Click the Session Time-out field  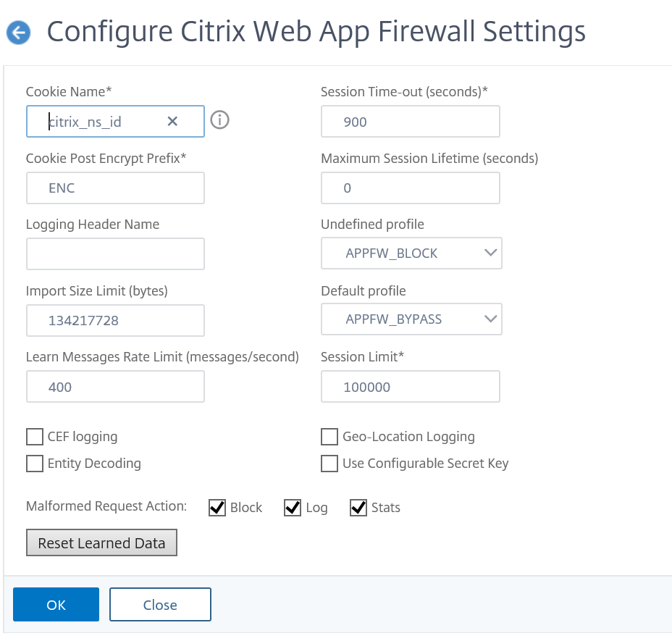coord(411,122)
